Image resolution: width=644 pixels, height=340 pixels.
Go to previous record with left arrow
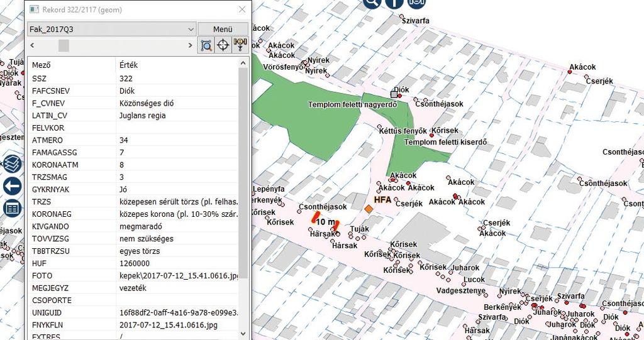pyautogui.click(x=33, y=45)
